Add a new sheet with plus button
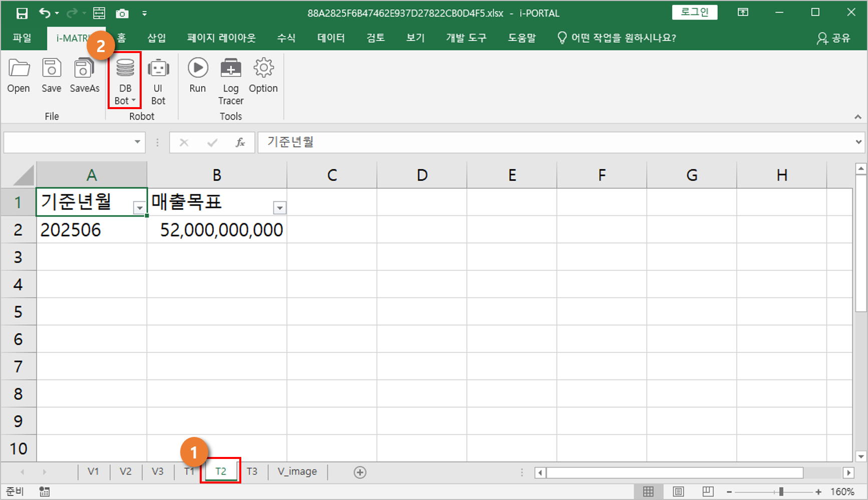 point(360,472)
